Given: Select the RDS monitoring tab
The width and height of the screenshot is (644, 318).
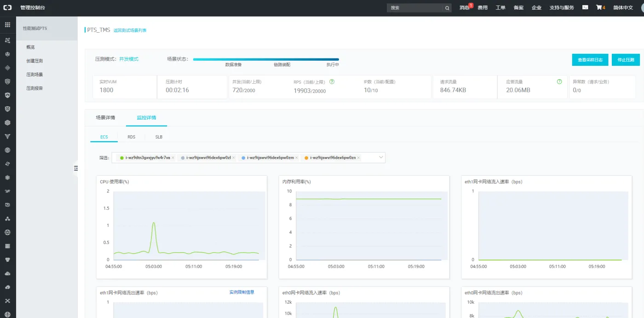Looking at the screenshot, I should (131, 137).
